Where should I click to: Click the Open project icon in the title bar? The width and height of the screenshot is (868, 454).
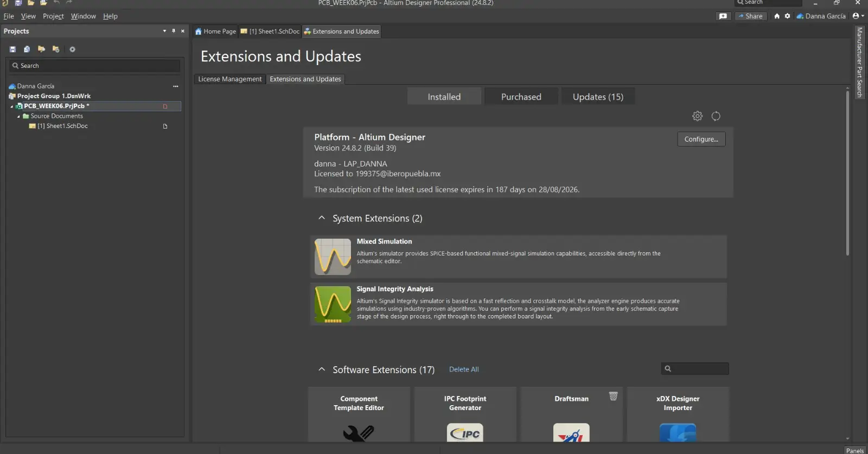click(44, 3)
